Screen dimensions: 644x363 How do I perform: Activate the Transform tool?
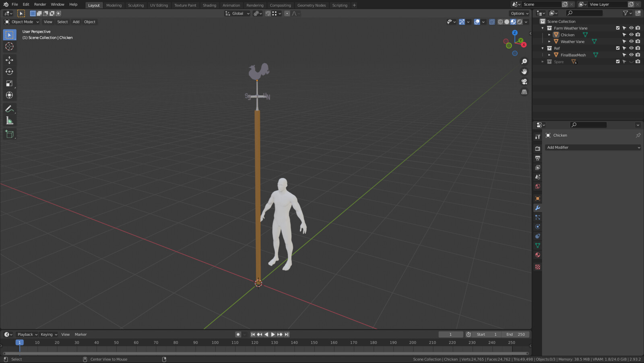[x=9, y=95]
